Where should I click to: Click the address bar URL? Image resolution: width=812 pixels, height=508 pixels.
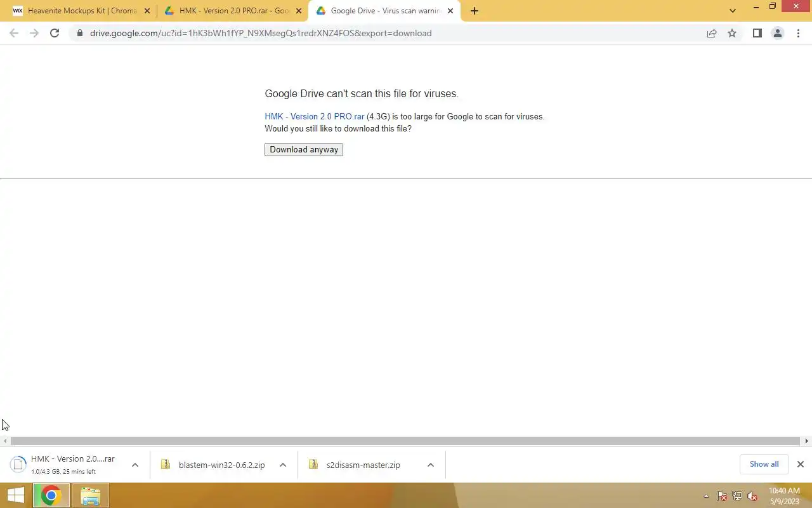pos(261,33)
